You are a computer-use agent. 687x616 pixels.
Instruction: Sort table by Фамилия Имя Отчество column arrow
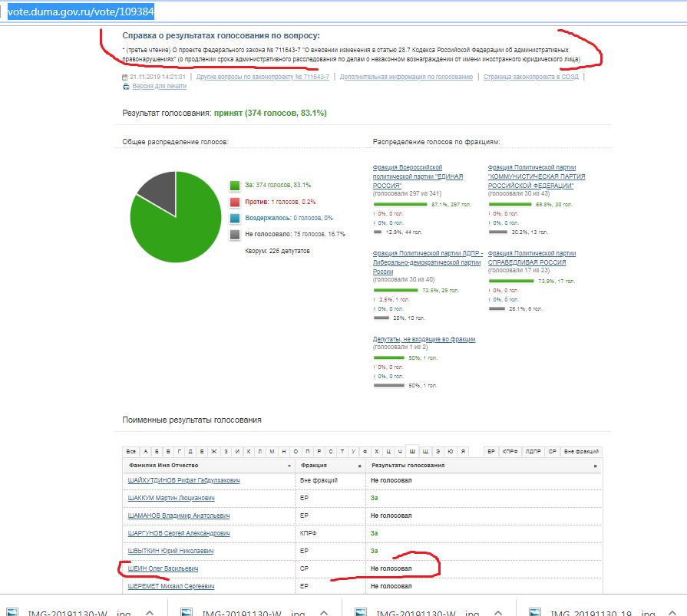click(x=289, y=466)
